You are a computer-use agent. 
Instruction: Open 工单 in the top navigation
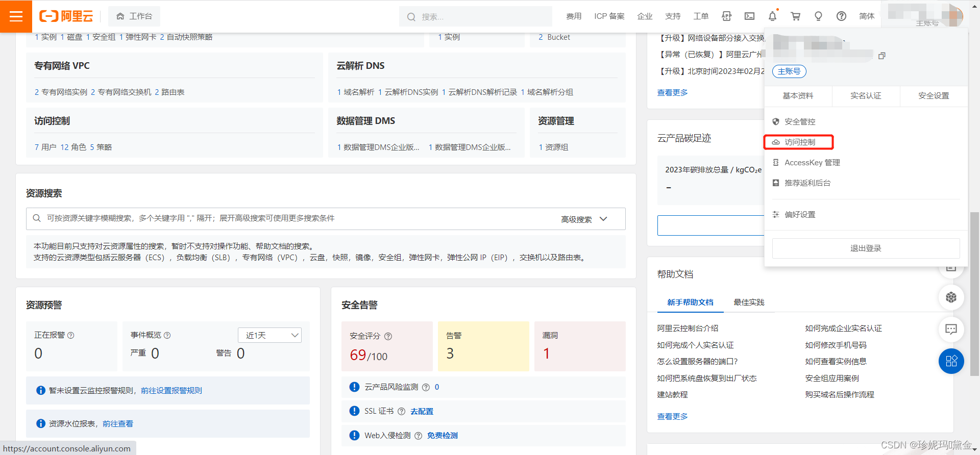click(701, 16)
